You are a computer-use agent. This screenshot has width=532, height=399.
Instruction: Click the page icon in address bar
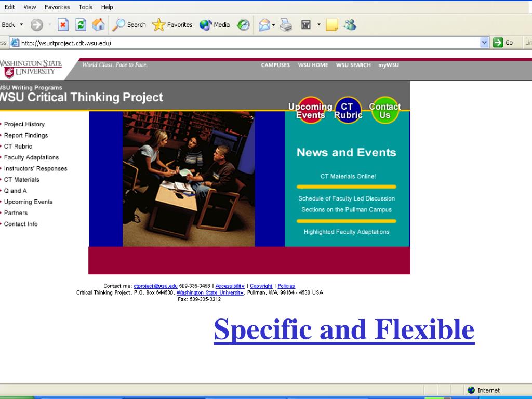15,43
